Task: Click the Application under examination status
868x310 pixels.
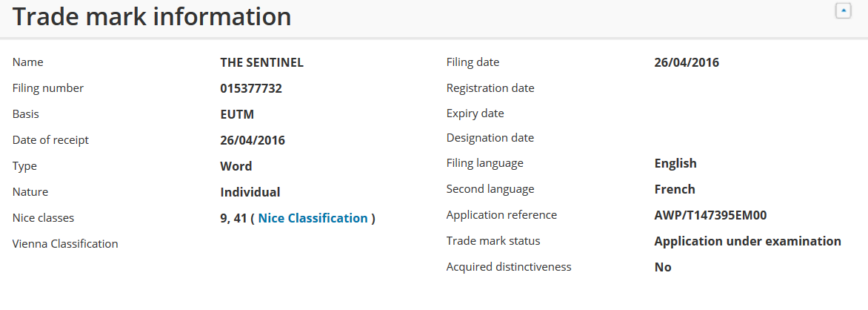Action: click(747, 241)
